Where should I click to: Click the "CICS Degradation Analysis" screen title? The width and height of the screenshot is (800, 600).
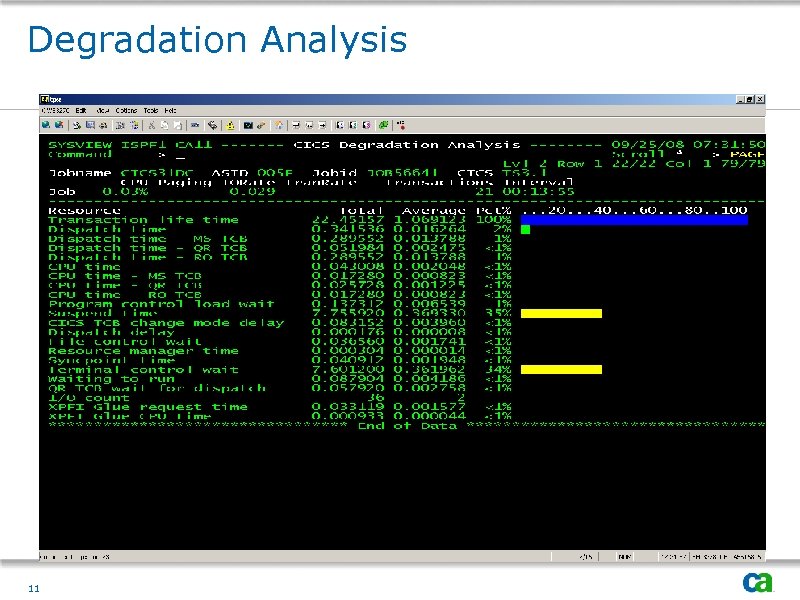[407, 145]
